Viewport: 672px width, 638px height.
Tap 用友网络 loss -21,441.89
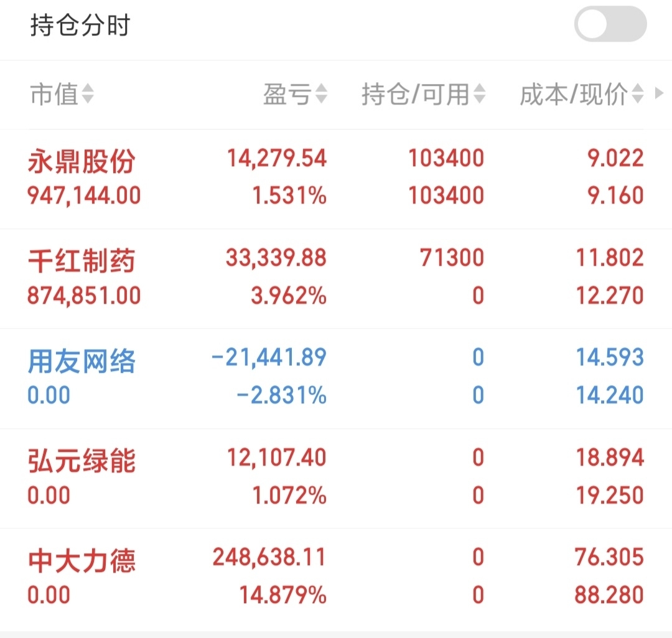pos(269,357)
